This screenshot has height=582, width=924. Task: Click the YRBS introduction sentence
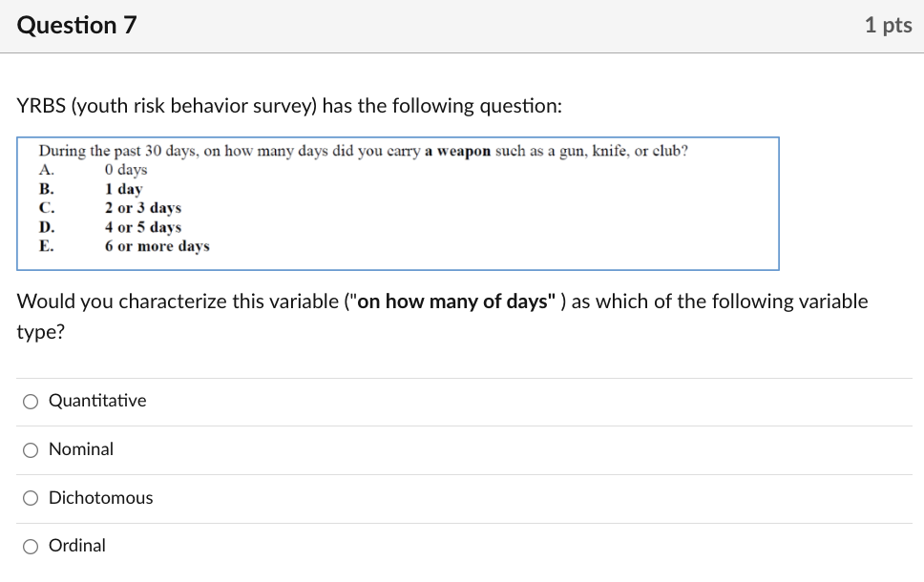tap(286, 105)
